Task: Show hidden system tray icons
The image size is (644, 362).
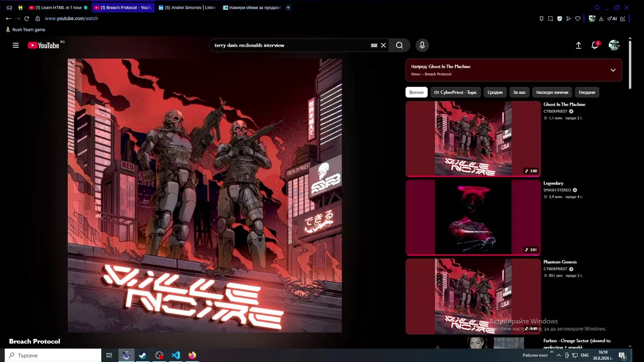Action: click(558, 355)
